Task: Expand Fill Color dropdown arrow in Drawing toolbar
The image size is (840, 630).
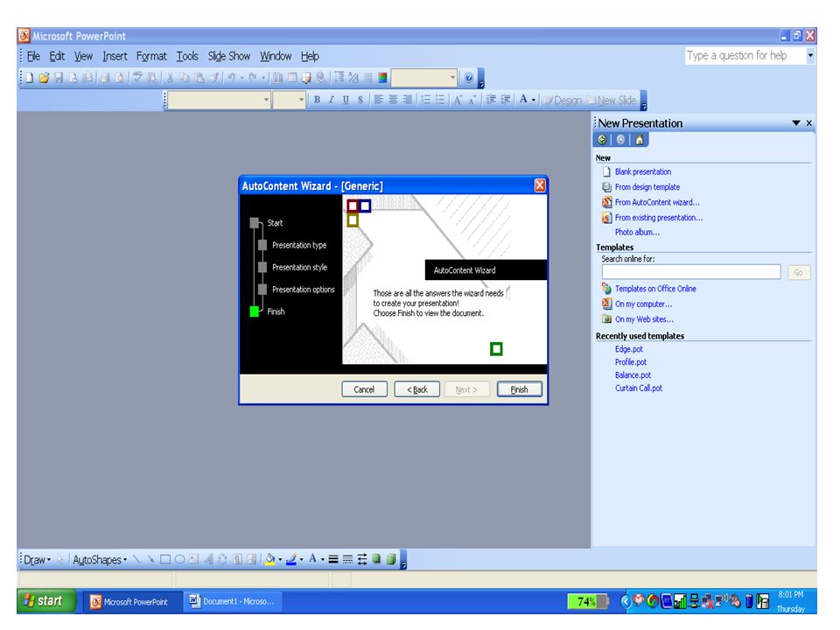Action: [280, 560]
